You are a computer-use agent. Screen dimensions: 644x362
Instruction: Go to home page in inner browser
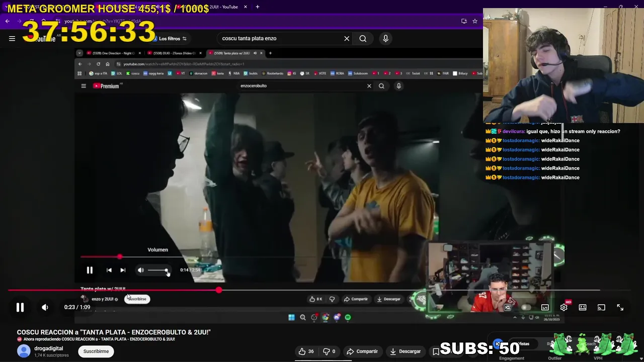[107, 64]
